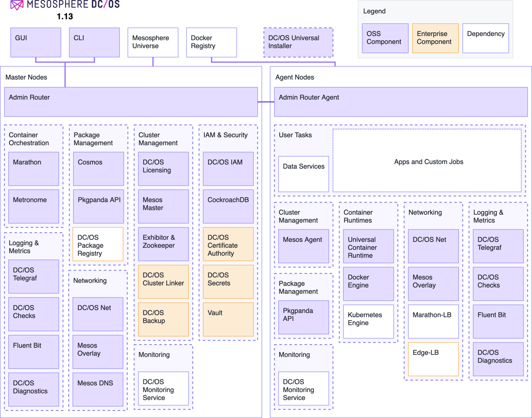The width and height of the screenshot is (532, 418).
Task: Select DC/OS Diagnostics under Agent Nodes
Action: pos(498,359)
